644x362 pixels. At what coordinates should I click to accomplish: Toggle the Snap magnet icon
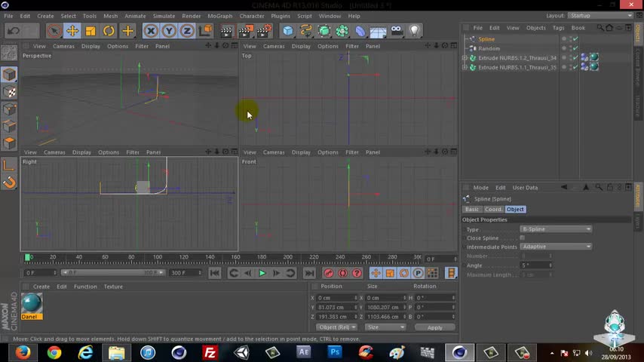coord(9,183)
